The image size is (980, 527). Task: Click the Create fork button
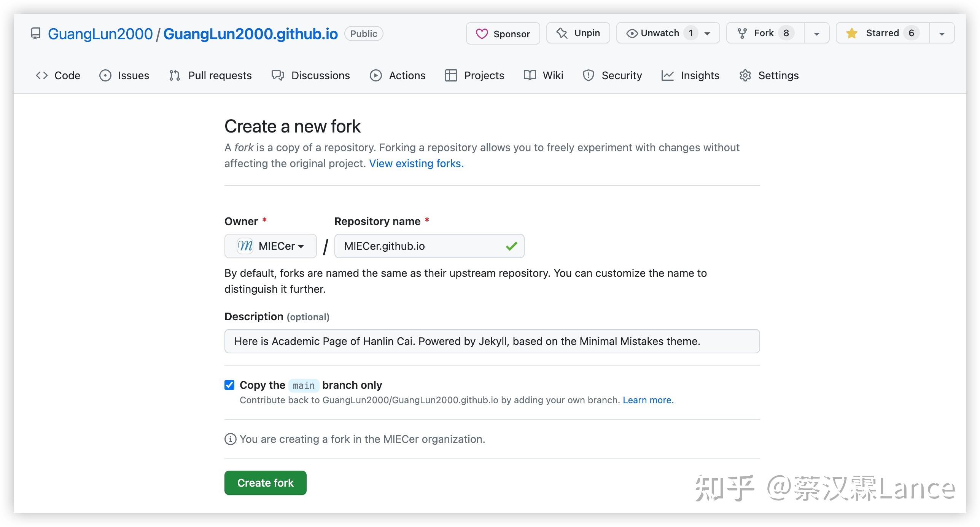click(x=265, y=482)
